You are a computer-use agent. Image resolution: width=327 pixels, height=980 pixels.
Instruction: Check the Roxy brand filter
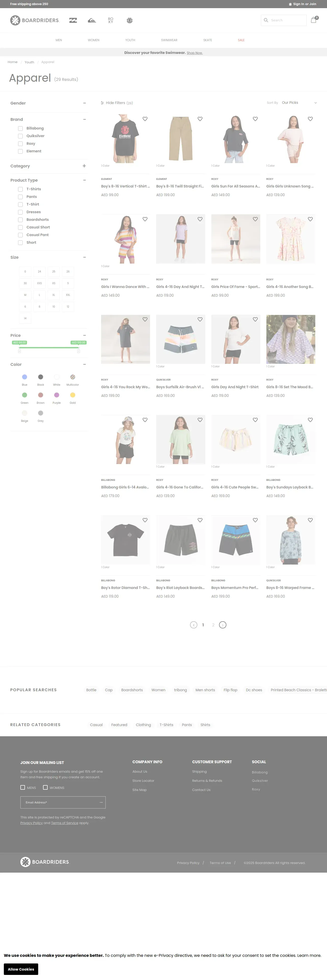coord(21,144)
